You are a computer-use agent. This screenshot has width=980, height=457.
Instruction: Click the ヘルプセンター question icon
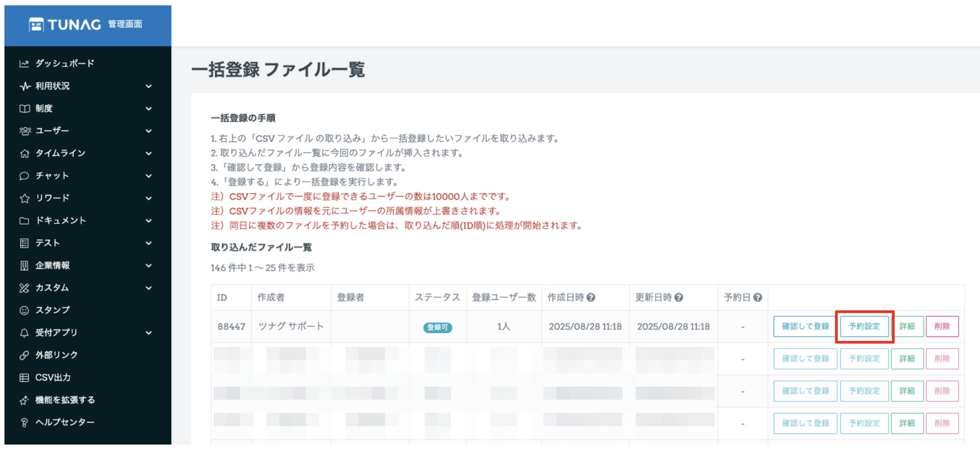[24, 423]
